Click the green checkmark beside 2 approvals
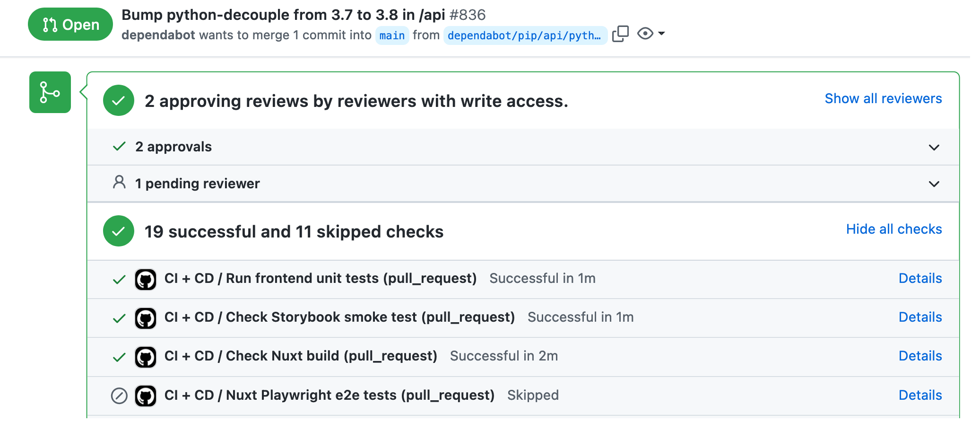The image size is (980, 422). (x=119, y=147)
